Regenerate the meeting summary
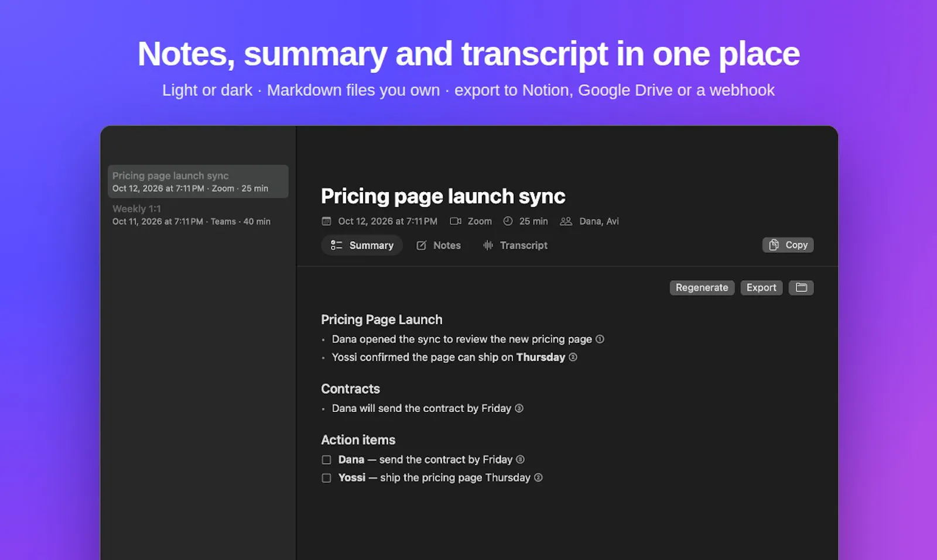Viewport: 937px width, 560px height. coord(702,287)
